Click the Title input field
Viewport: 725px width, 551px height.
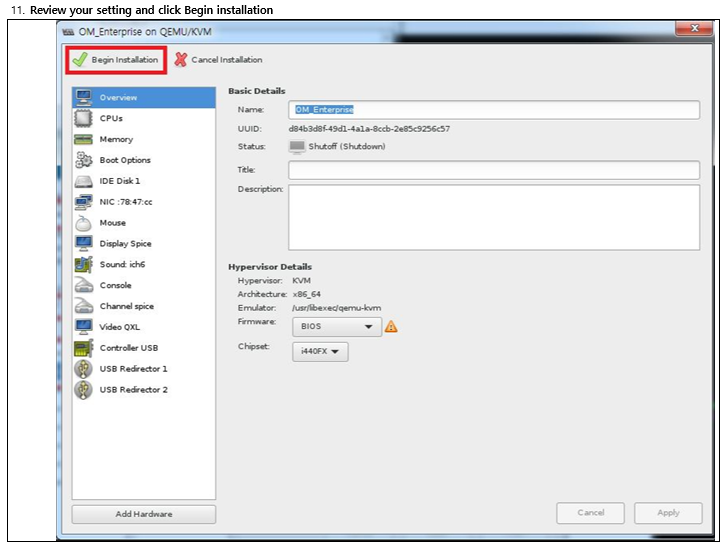tap(494, 170)
